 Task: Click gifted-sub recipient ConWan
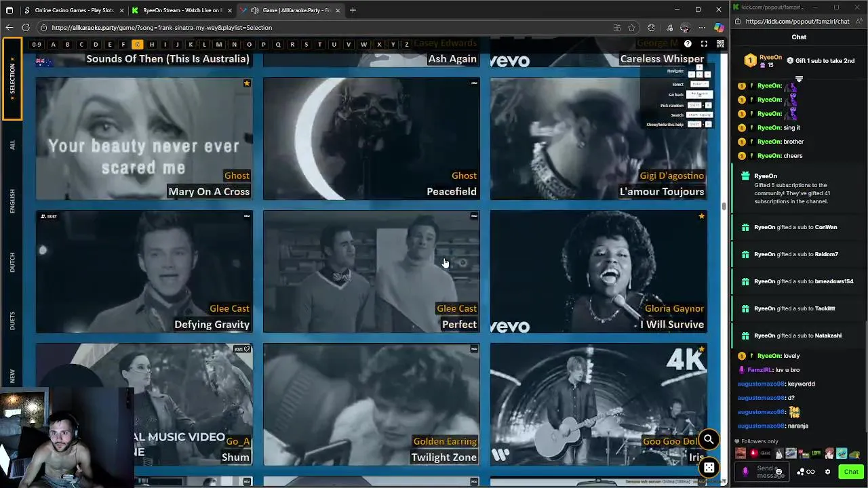826,227
